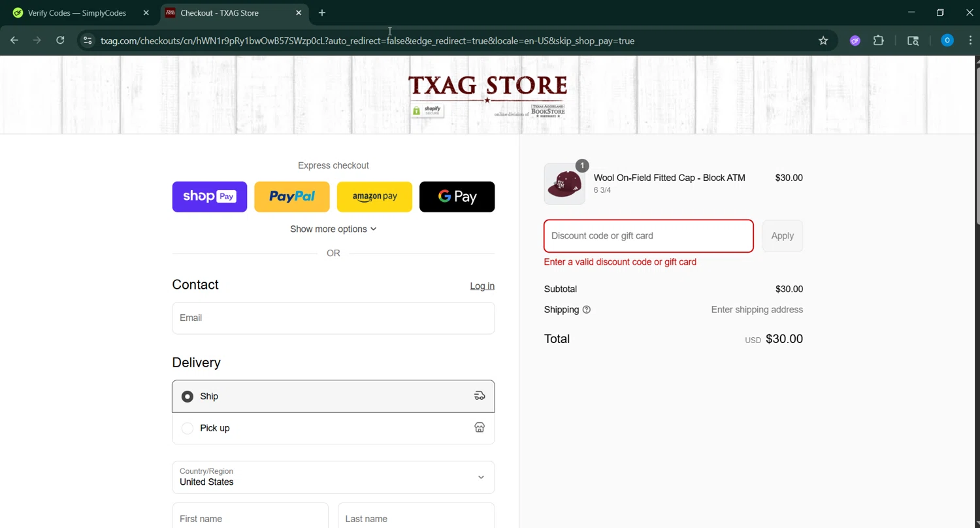980x528 pixels.
Task: Click the Shopify Secure badge
Action: (x=427, y=110)
